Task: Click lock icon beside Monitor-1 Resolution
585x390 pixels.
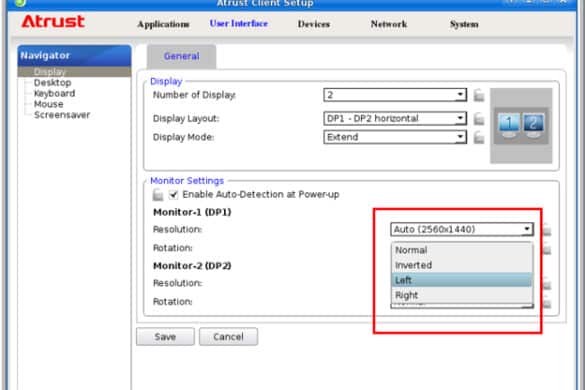Action: click(x=547, y=230)
